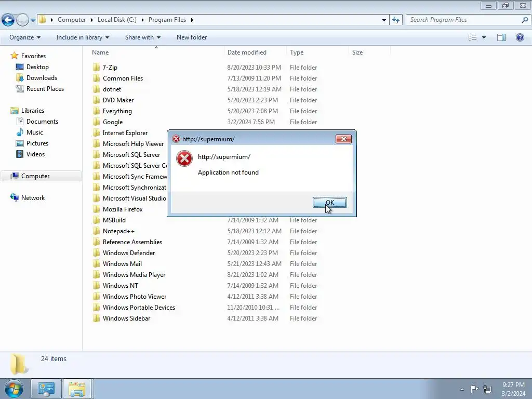This screenshot has height=399, width=532.
Task: Open the recent pages history dropdown
Action: pyautogui.click(x=33, y=20)
